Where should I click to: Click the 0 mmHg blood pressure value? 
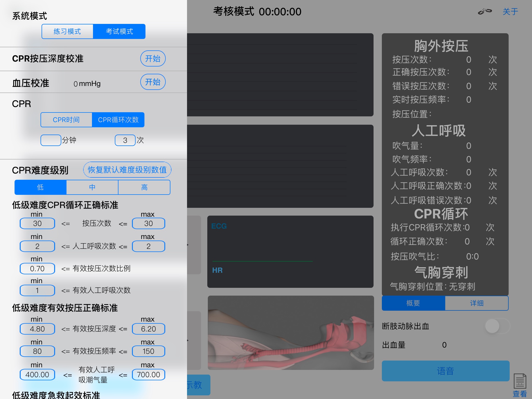click(87, 84)
